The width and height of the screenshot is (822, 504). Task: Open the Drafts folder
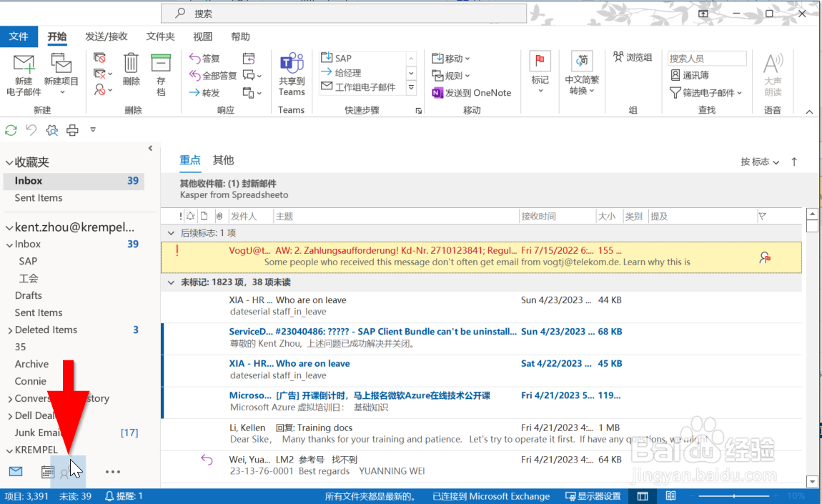coord(29,295)
